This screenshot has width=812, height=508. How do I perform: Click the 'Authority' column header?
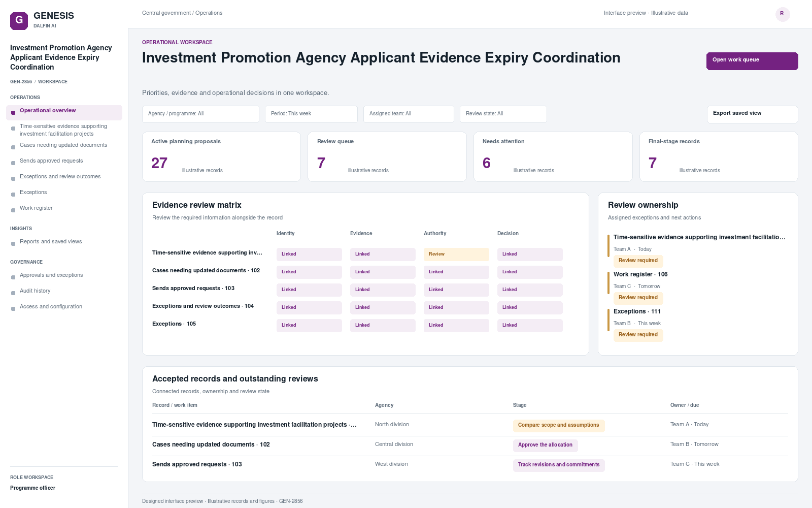click(435, 234)
